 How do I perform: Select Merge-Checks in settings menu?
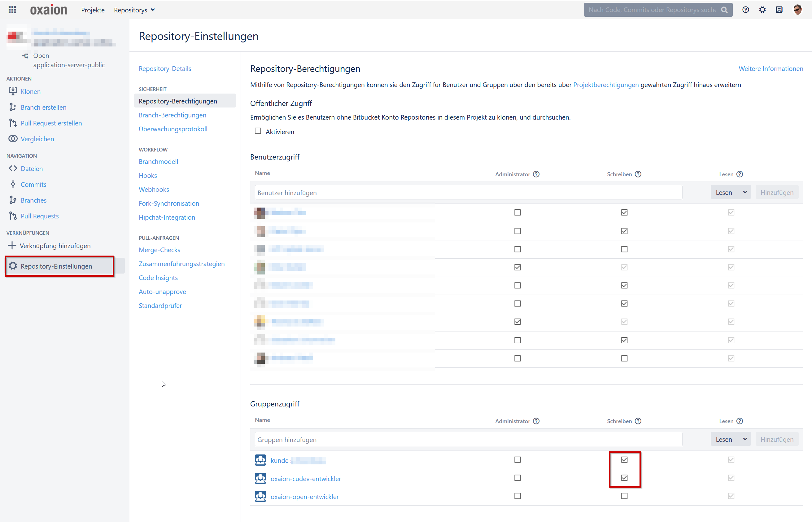159,250
